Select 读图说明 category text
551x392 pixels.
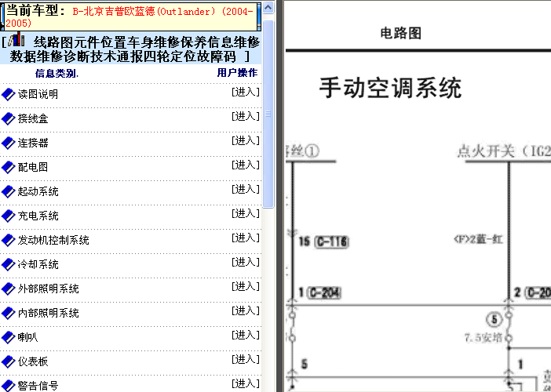pos(38,94)
